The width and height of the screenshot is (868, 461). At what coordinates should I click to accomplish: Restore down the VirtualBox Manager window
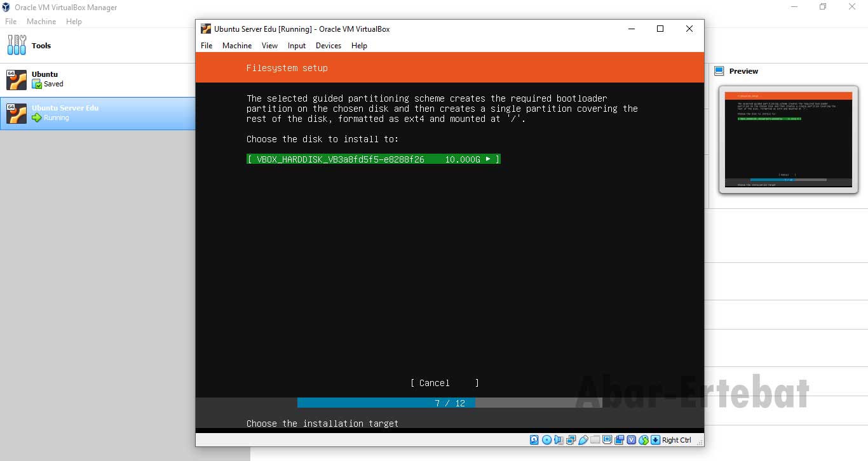click(x=823, y=6)
